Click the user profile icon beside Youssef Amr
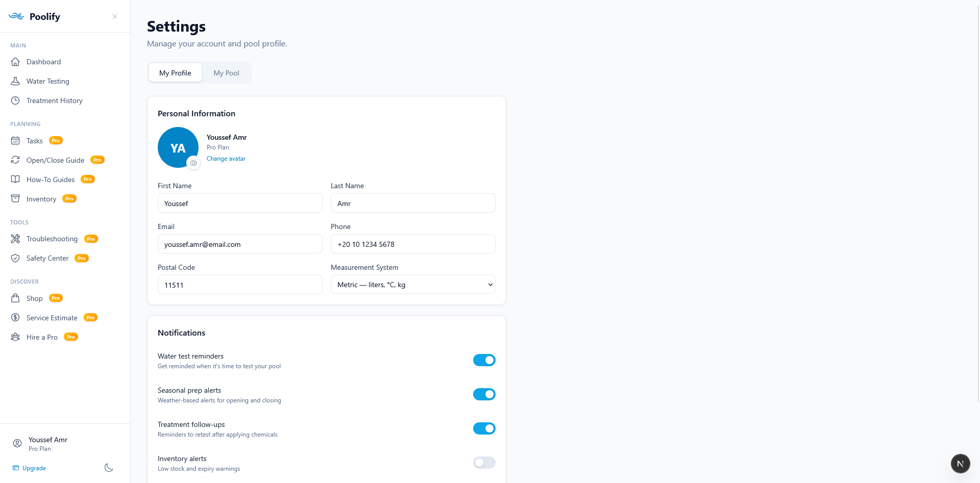 pyautogui.click(x=17, y=443)
